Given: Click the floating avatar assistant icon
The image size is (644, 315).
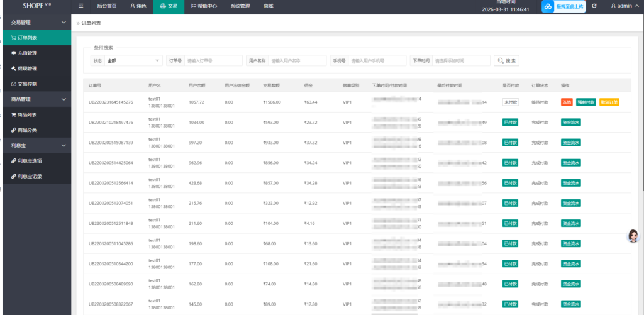Looking at the screenshot, I should coord(634,235).
